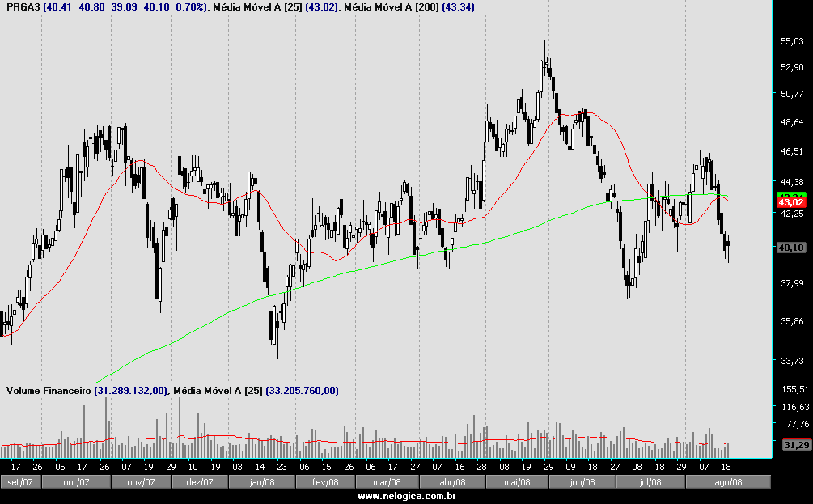Image resolution: width=813 pixels, height=504 pixels.
Task: Click the 40,41 value in chart header
Action: [60, 7]
